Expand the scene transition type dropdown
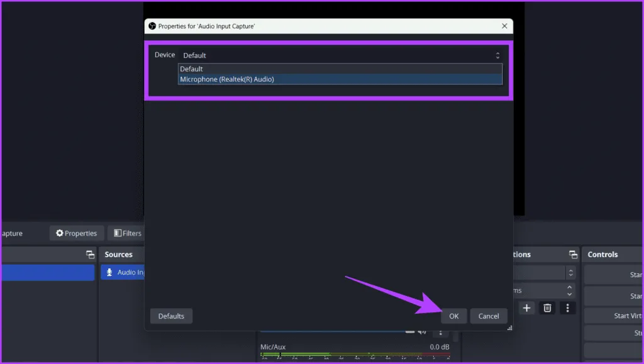Viewport: 644px width, 364px height. (570, 273)
